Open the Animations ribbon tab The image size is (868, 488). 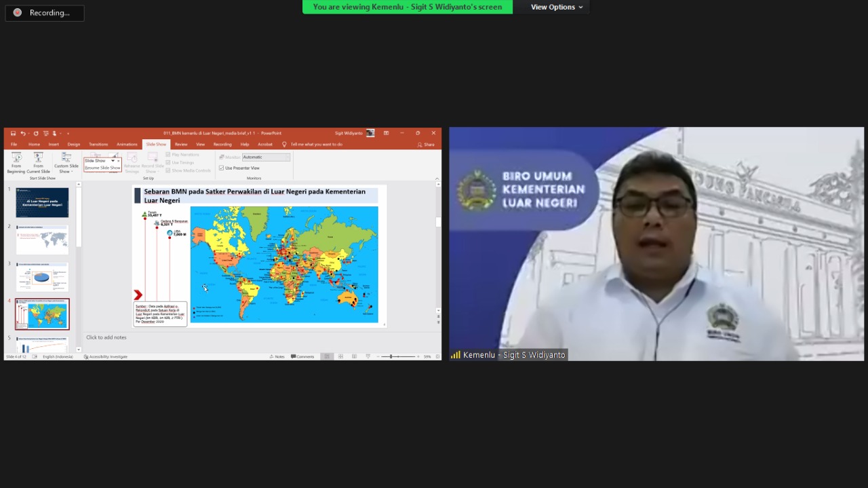coord(127,145)
